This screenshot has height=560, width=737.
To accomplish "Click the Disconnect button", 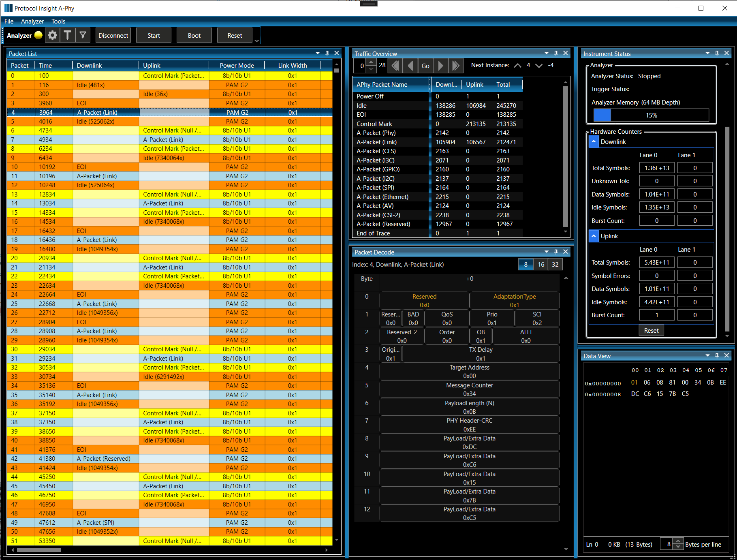I will tap(113, 35).
